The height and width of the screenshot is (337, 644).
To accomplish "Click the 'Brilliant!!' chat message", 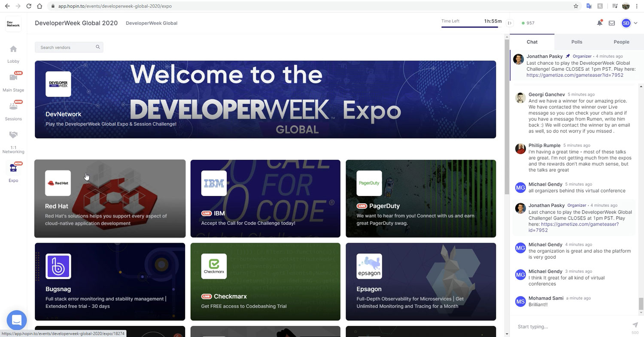I will (538, 304).
